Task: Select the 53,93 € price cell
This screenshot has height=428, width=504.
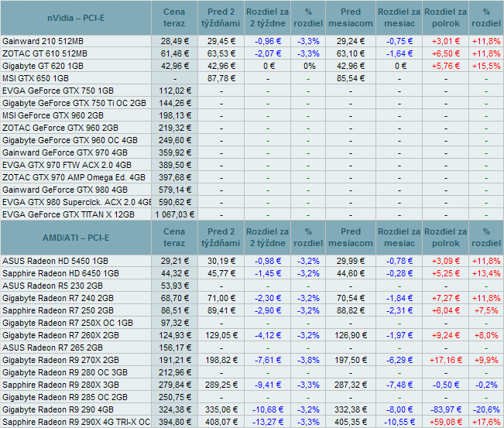Action: click(x=174, y=286)
